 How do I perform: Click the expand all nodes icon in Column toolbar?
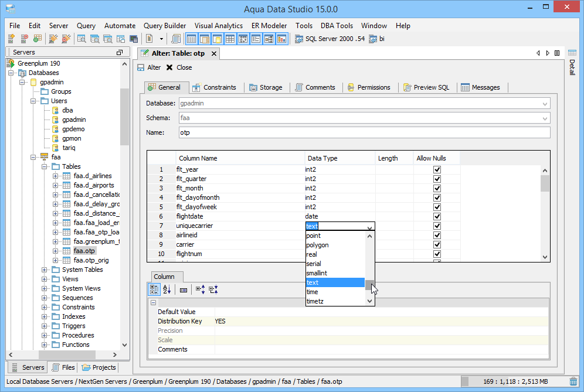(201, 289)
